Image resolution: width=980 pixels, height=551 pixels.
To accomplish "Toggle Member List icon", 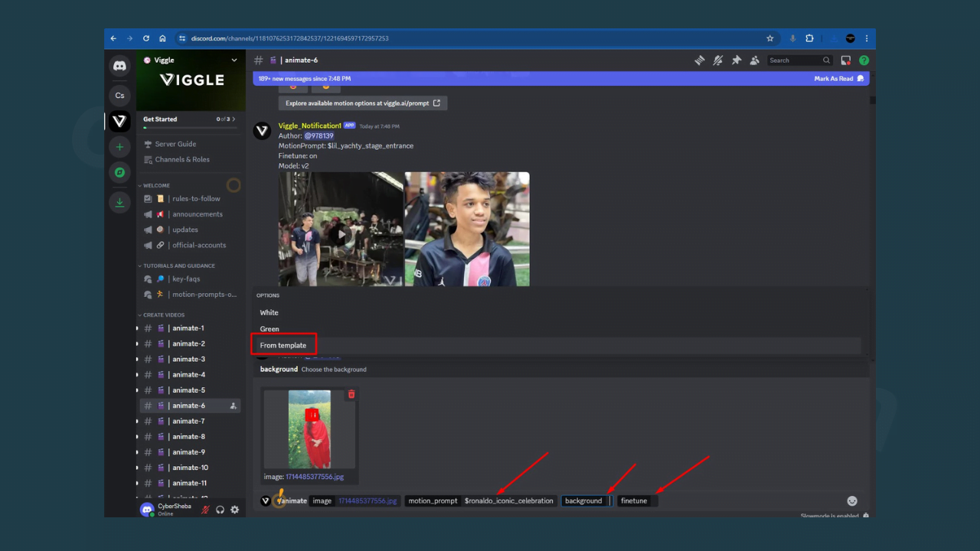I will tap(755, 60).
